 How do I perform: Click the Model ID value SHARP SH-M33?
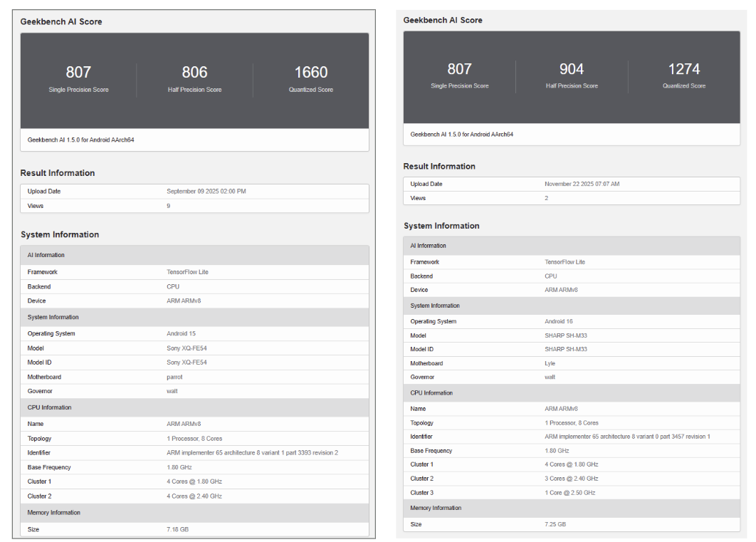pos(565,349)
